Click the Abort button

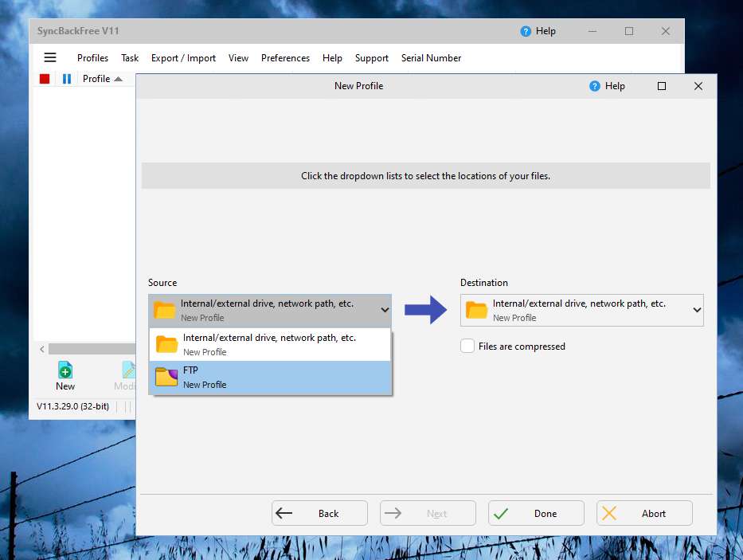coord(644,513)
